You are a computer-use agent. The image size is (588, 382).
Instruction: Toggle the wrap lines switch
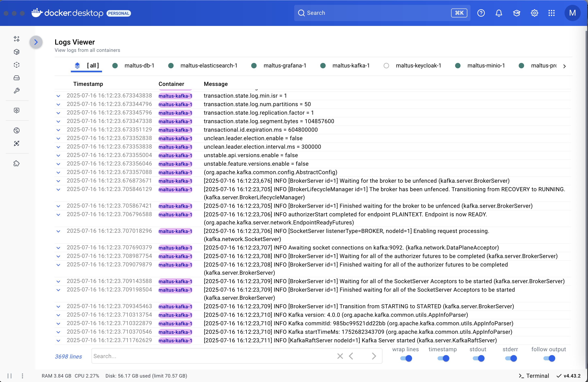point(406,358)
